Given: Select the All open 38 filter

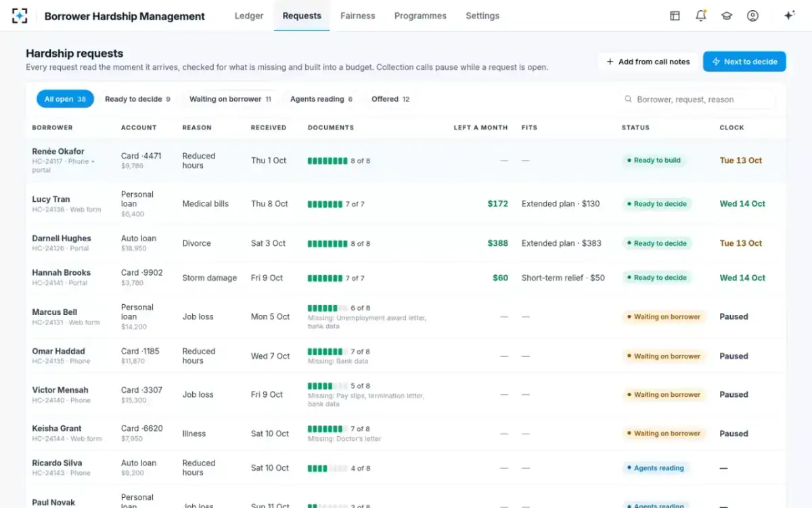Looking at the screenshot, I should (65, 99).
